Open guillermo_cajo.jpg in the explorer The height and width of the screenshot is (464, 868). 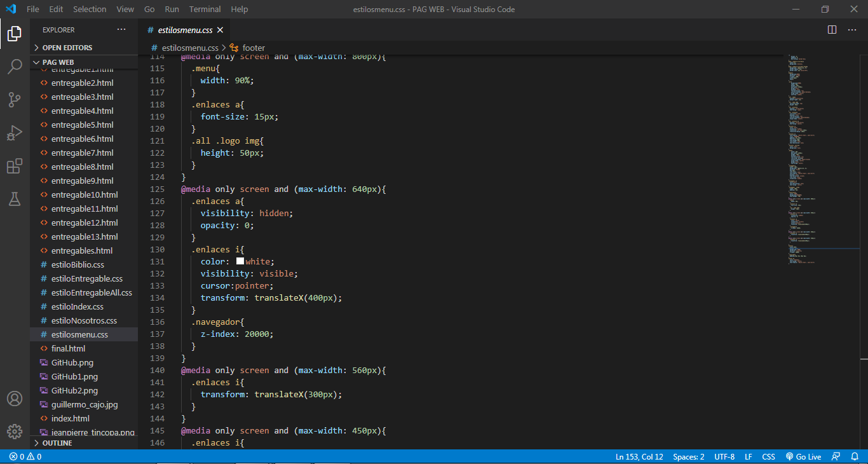[84, 404]
